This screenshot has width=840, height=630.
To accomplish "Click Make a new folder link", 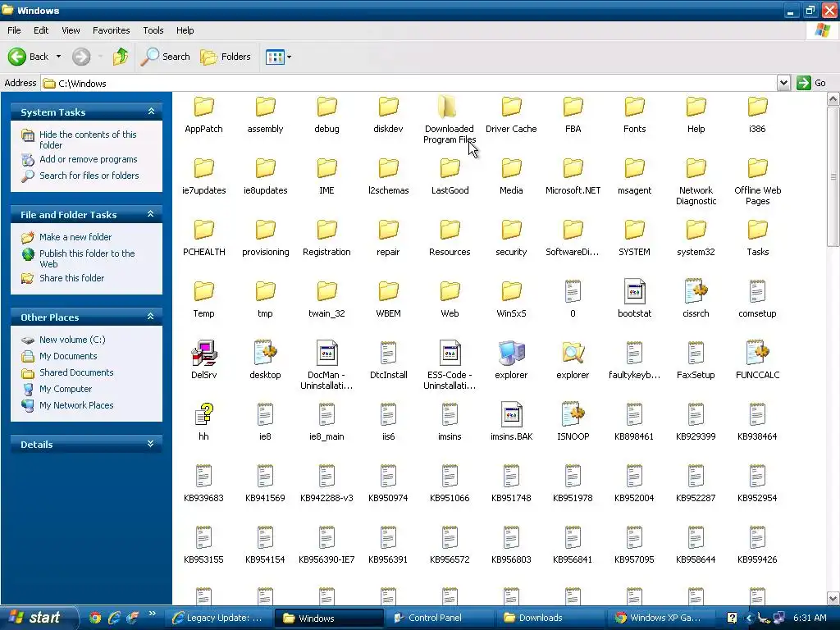I will [75, 237].
